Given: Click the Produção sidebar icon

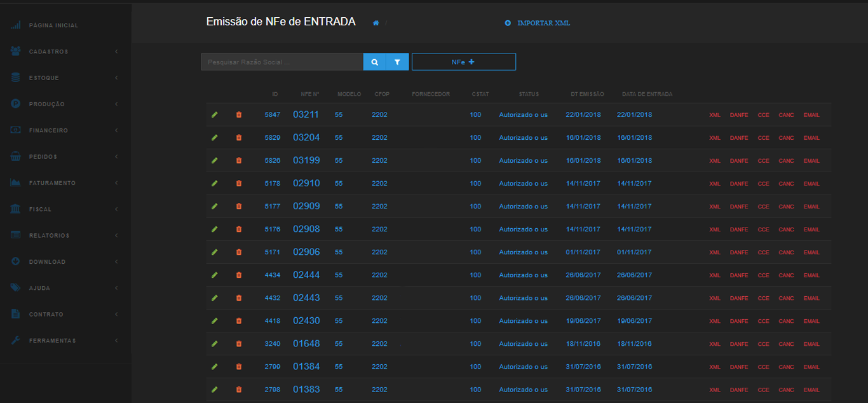Looking at the screenshot, I should (x=16, y=104).
